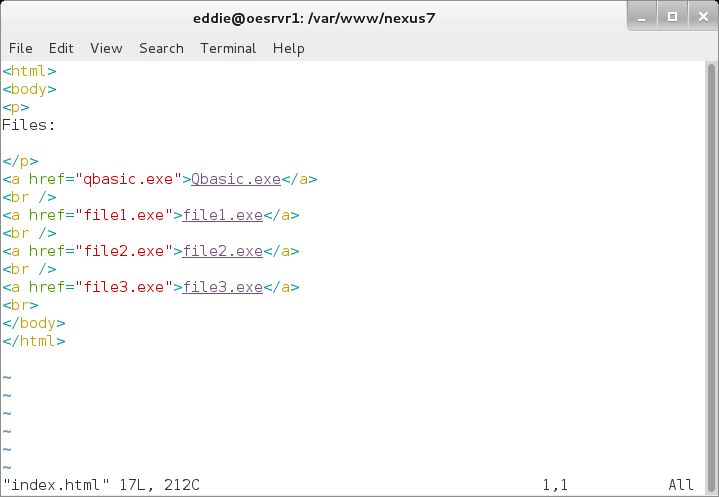Minimize the terminal window
The image size is (719, 497).
pyautogui.click(x=642, y=17)
